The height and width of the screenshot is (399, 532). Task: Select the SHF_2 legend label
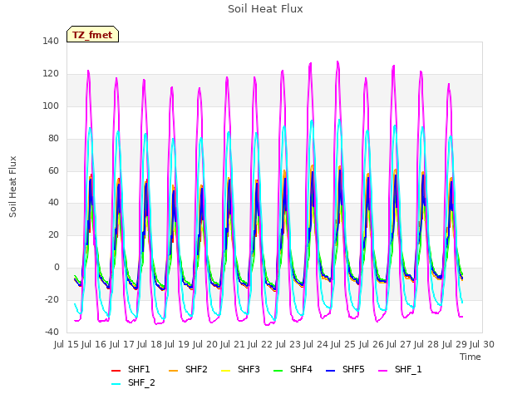coord(141,382)
